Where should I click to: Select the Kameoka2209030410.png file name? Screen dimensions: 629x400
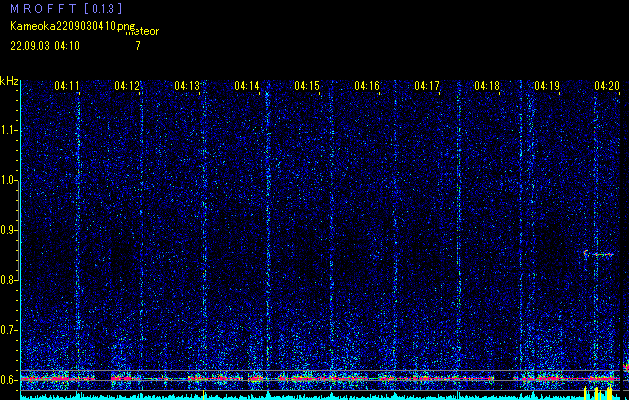point(74,26)
